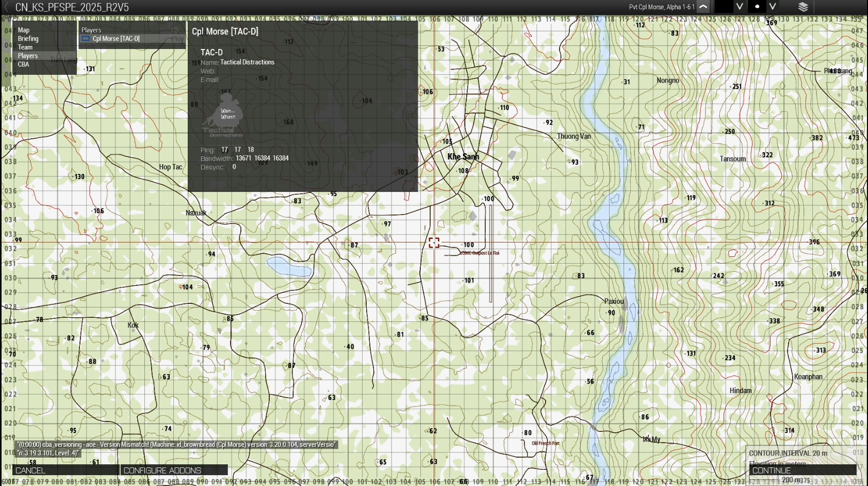The image size is (868, 486).
Task: Open the map layers stack icon
Action: point(803,7)
